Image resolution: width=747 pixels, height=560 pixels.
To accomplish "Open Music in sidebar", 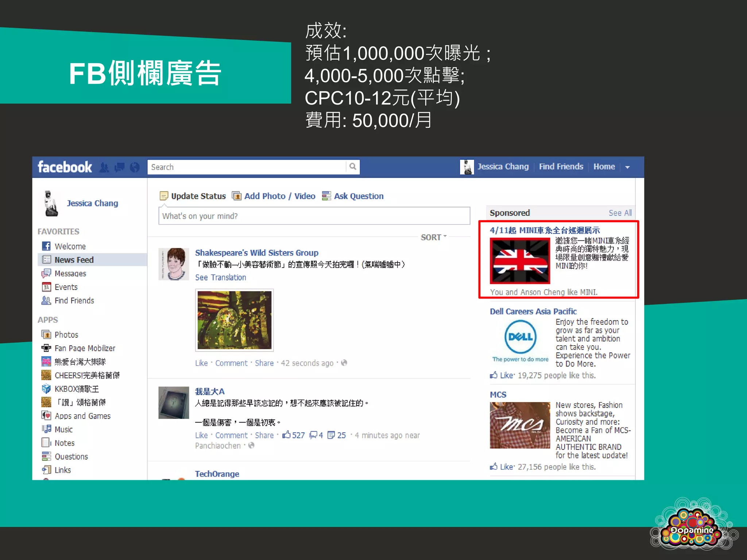I will [57, 429].
